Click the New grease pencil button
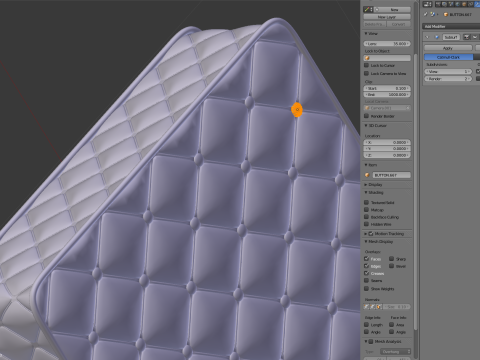 [392, 10]
